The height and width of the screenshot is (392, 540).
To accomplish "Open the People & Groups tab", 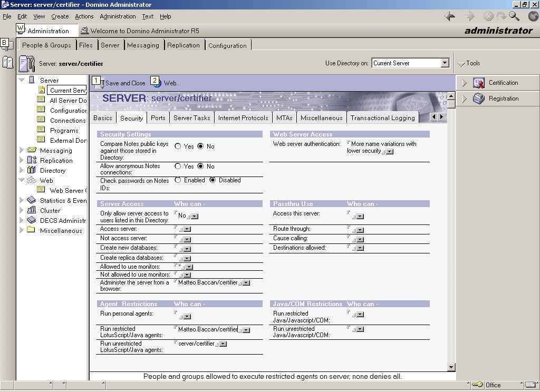I will point(46,45).
